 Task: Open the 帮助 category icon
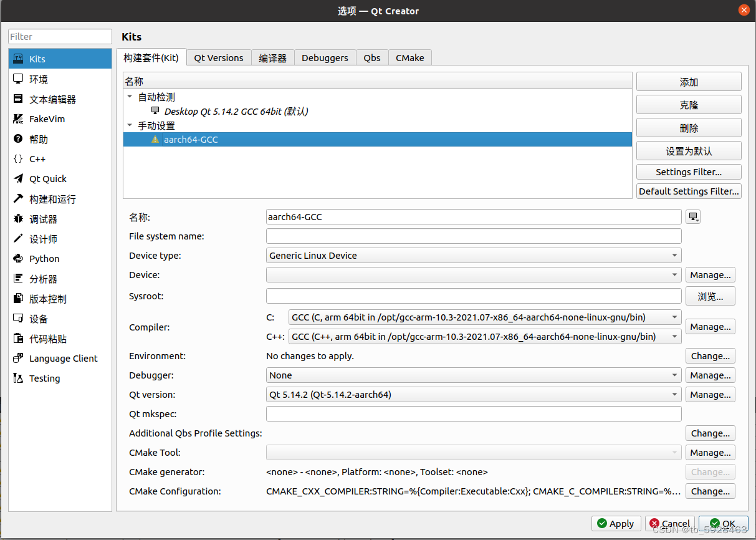[x=18, y=139]
